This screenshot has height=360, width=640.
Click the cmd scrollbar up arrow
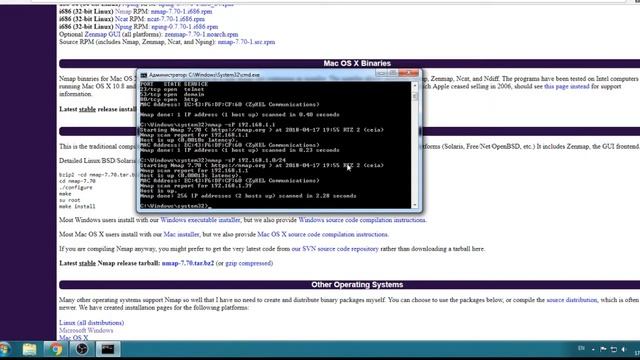415,86
